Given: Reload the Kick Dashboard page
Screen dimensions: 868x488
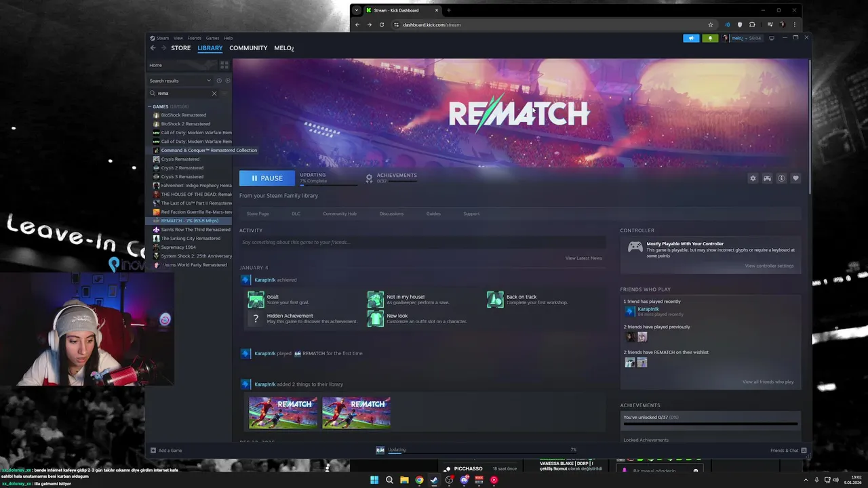Looking at the screenshot, I should 382,24.
